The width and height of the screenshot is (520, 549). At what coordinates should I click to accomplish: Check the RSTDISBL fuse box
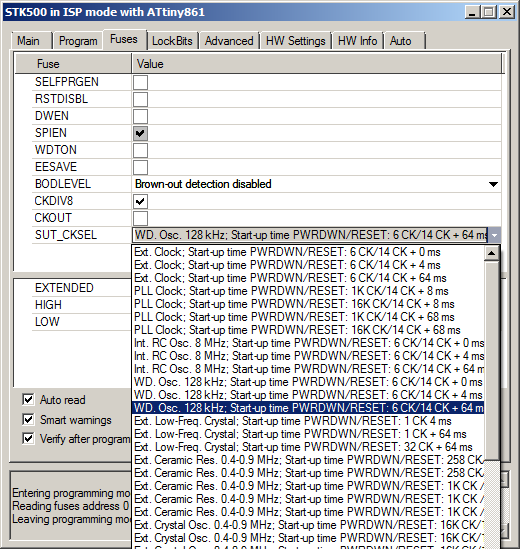tap(140, 99)
